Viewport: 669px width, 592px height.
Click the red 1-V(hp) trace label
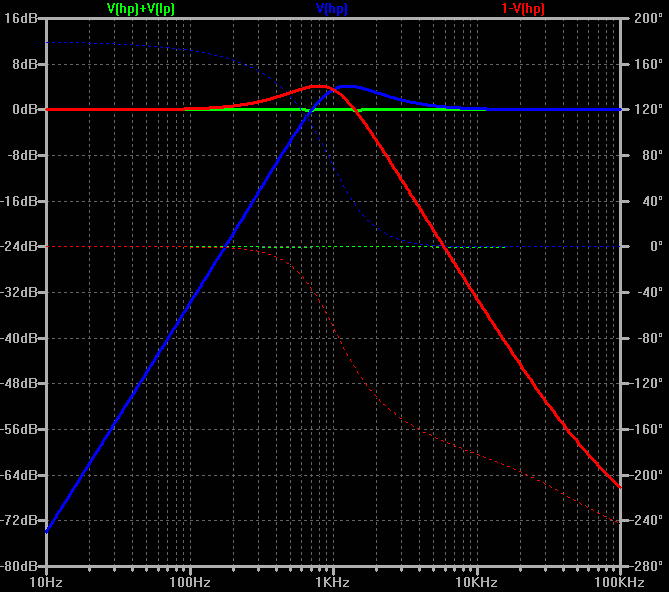[x=523, y=9]
